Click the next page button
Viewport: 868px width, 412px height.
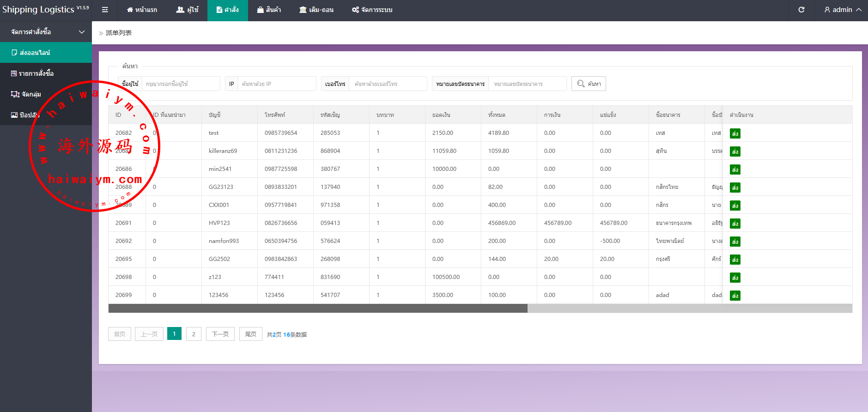click(x=220, y=334)
